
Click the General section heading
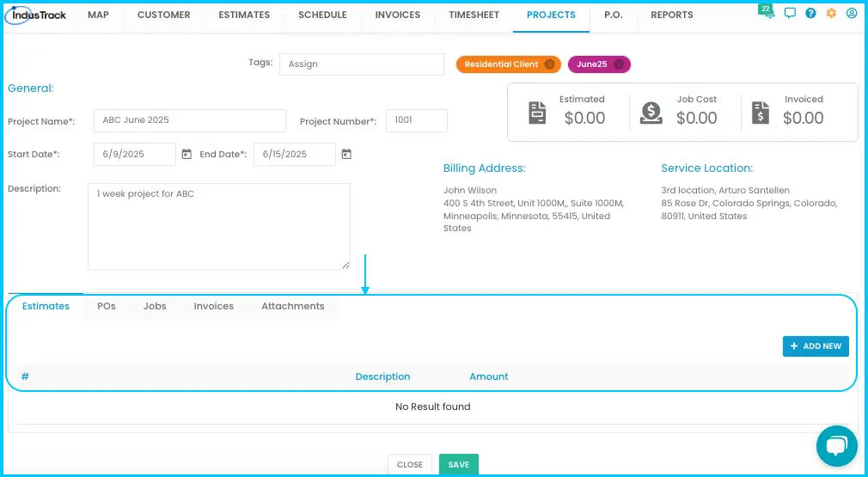(x=30, y=88)
